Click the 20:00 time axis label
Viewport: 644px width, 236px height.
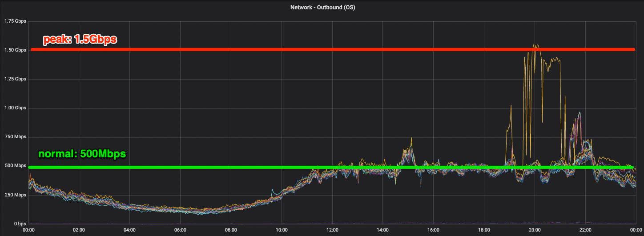tap(535, 230)
